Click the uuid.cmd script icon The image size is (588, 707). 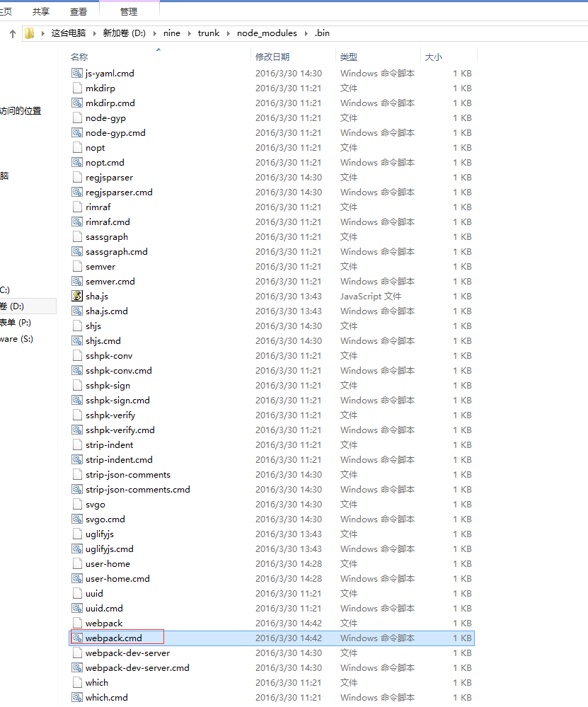pyautogui.click(x=77, y=609)
